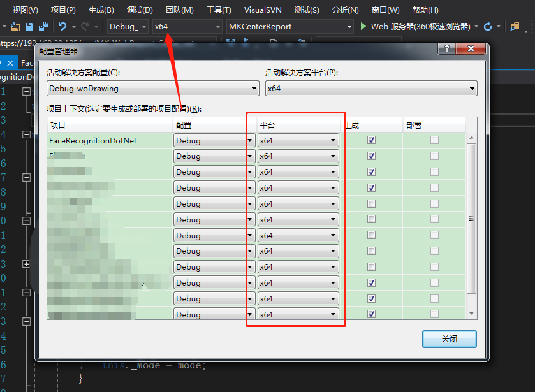Open FaceRecognitionDotNet configuration Debug dropdown
The height and width of the screenshot is (392, 535).
[x=214, y=141]
